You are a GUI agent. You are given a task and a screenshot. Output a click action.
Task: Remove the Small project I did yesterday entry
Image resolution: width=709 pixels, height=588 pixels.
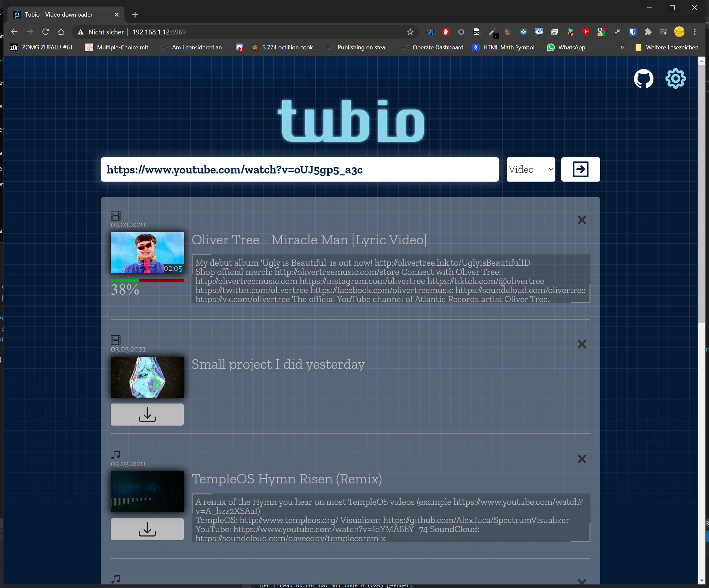click(581, 344)
